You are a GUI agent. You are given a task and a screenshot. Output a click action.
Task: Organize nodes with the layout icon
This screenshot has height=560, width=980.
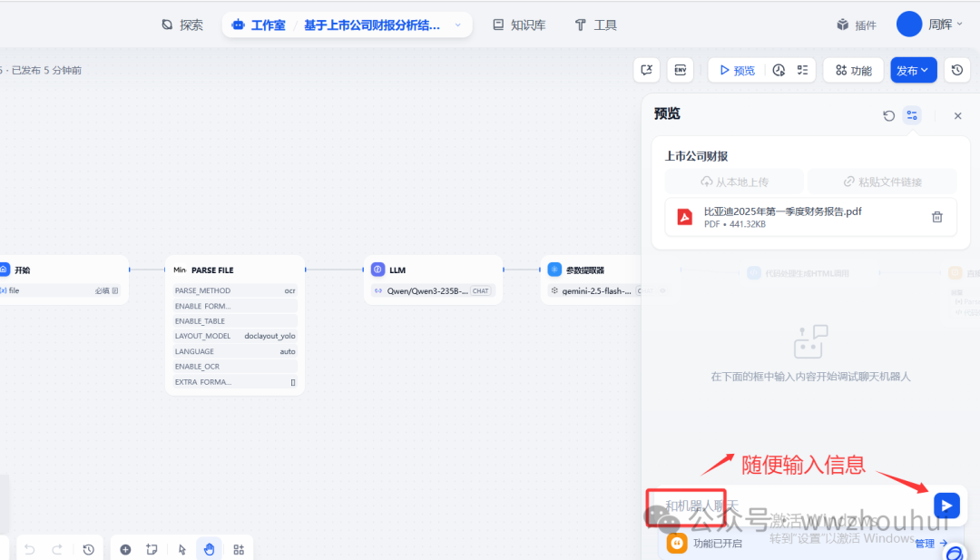(x=239, y=549)
